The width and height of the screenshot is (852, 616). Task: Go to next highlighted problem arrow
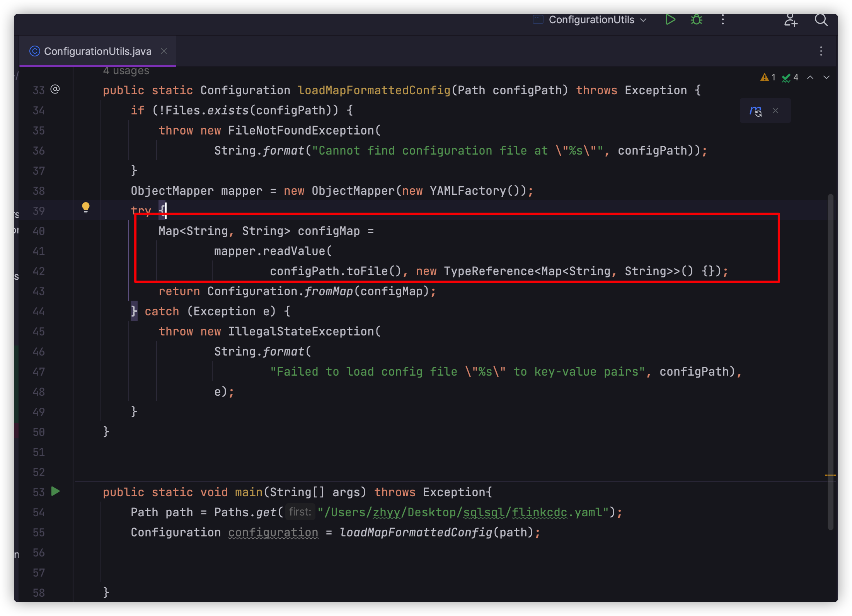coord(826,77)
